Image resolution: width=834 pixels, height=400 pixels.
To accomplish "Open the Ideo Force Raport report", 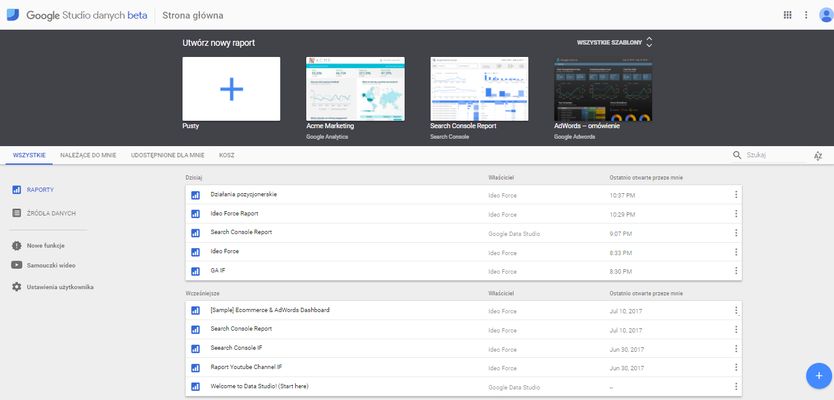I will 235,213.
